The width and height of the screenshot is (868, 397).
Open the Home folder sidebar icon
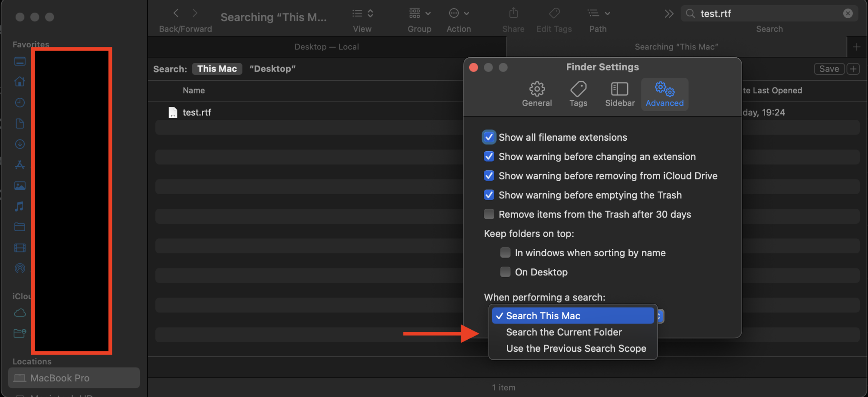pyautogui.click(x=20, y=82)
